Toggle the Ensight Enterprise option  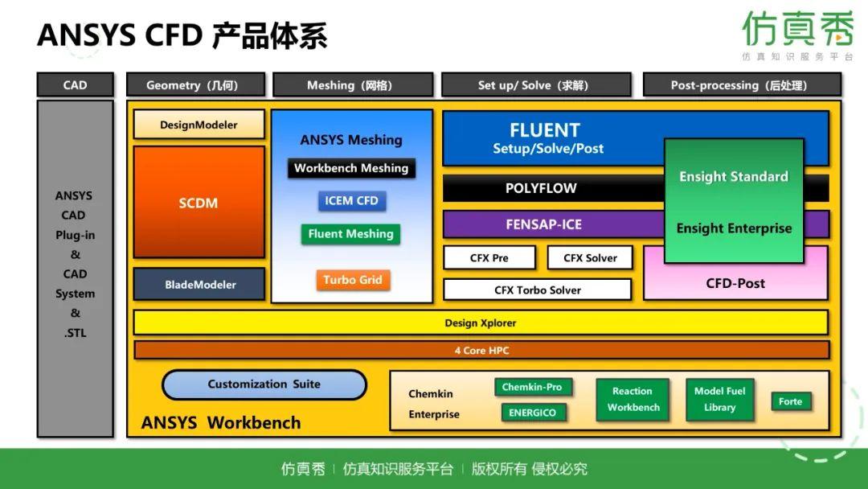pos(733,228)
